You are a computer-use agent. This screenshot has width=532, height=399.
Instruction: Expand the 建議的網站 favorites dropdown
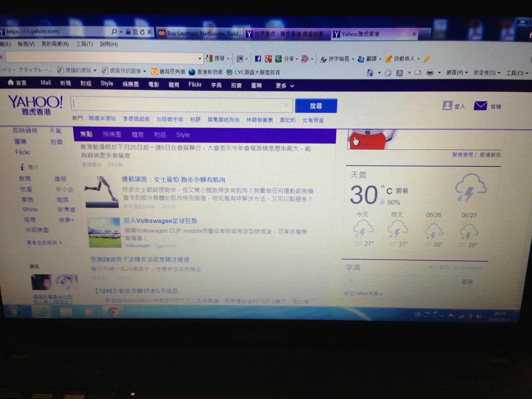coord(95,71)
